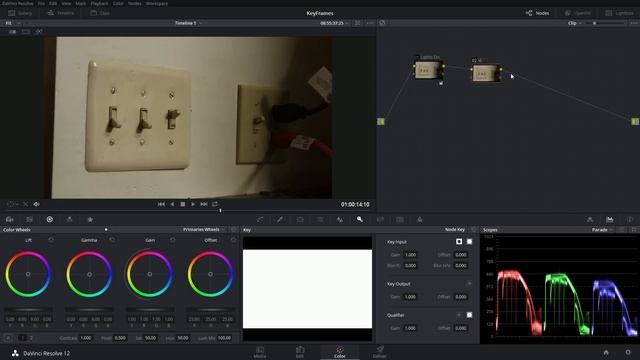Image resolution: width=640 pixels, height=360 pixels.
Task: Open the Gallery panel
Action: click(20, 13)
